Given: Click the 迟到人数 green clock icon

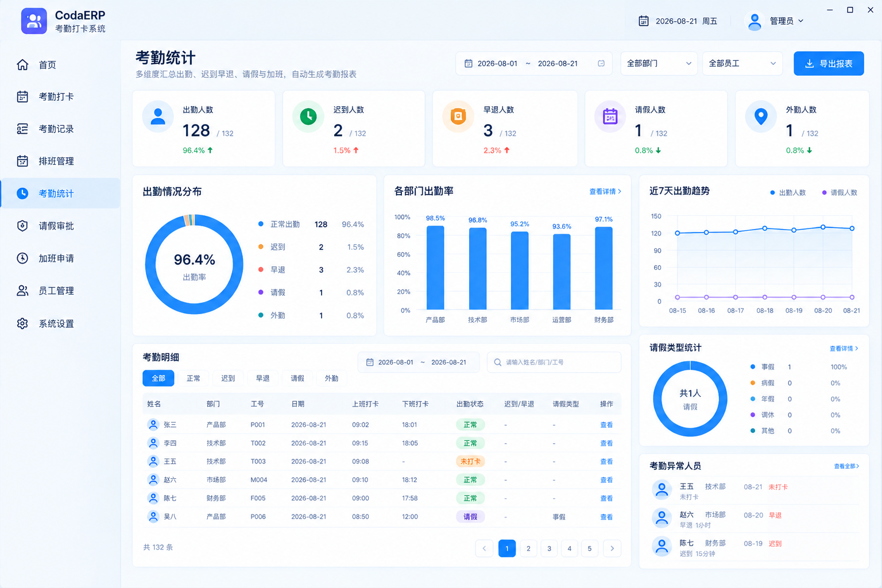Looking at the screenshot, I should point(308,117).
